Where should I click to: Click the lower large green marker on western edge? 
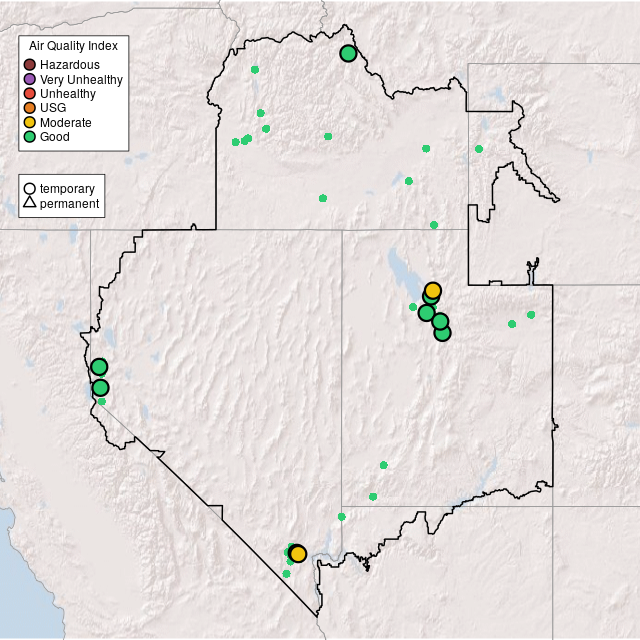pyautogui.click(x=100, y=388)
